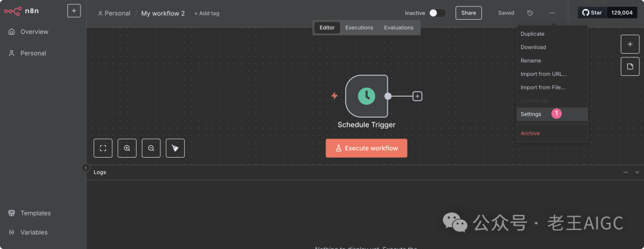Screen dimensions: 644x249
Task: Click the add node plus button at top right
Action: [x=630, y=44]
